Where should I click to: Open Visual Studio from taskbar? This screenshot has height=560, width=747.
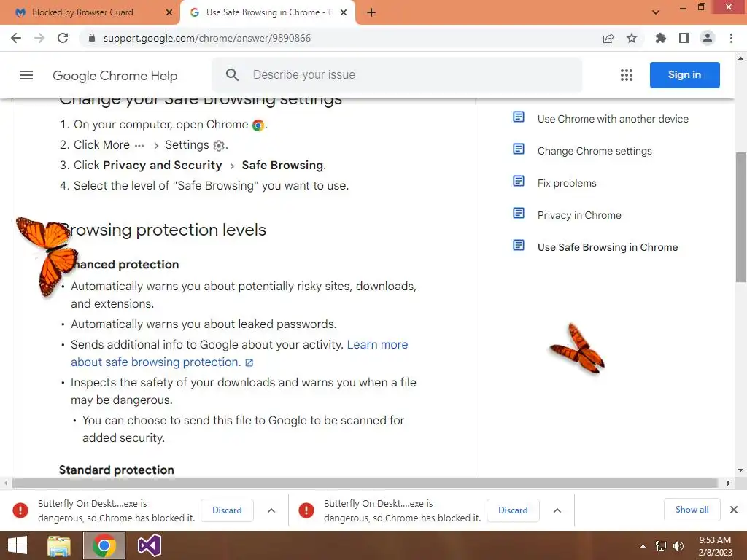coord(150,545)
